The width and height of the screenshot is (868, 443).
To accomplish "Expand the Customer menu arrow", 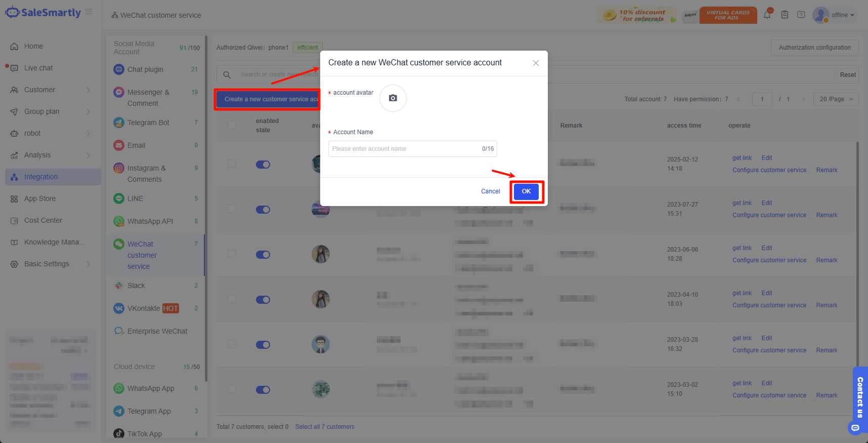I will pos(89,90).
